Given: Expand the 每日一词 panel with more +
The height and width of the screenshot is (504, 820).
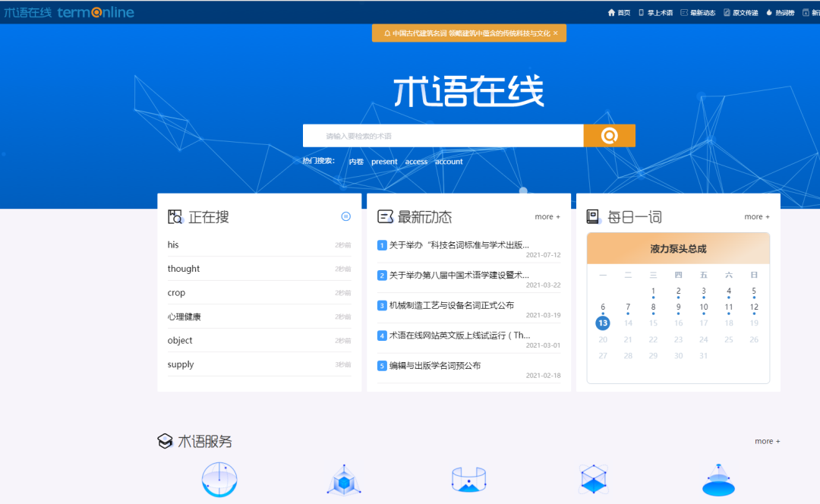Looking at the screenshot, I should pyautogui.click(x=756, y=216).
